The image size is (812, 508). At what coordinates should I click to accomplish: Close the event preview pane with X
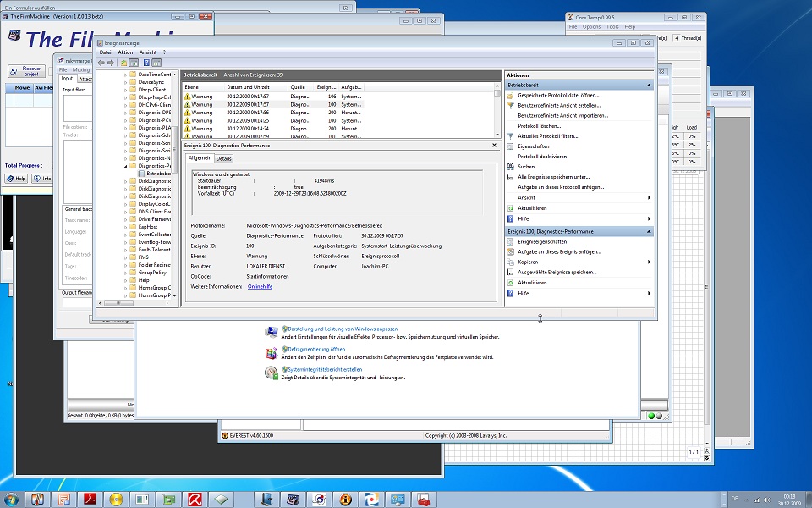494,146
